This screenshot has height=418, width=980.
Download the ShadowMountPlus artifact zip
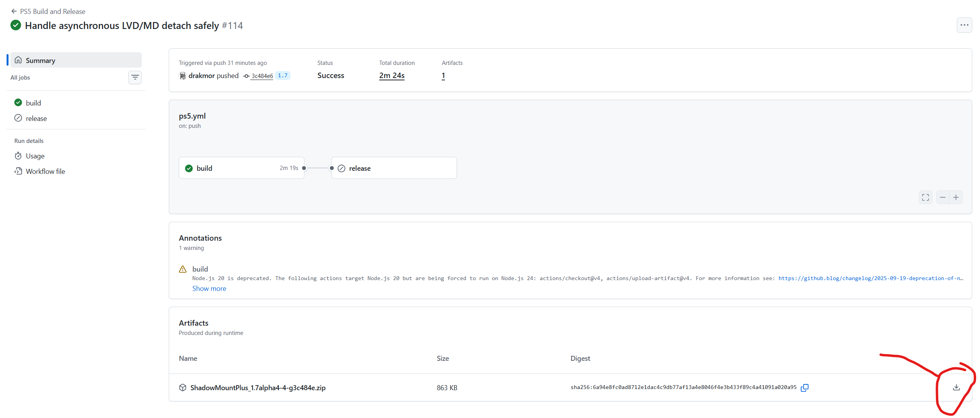[x=956, y=387]
